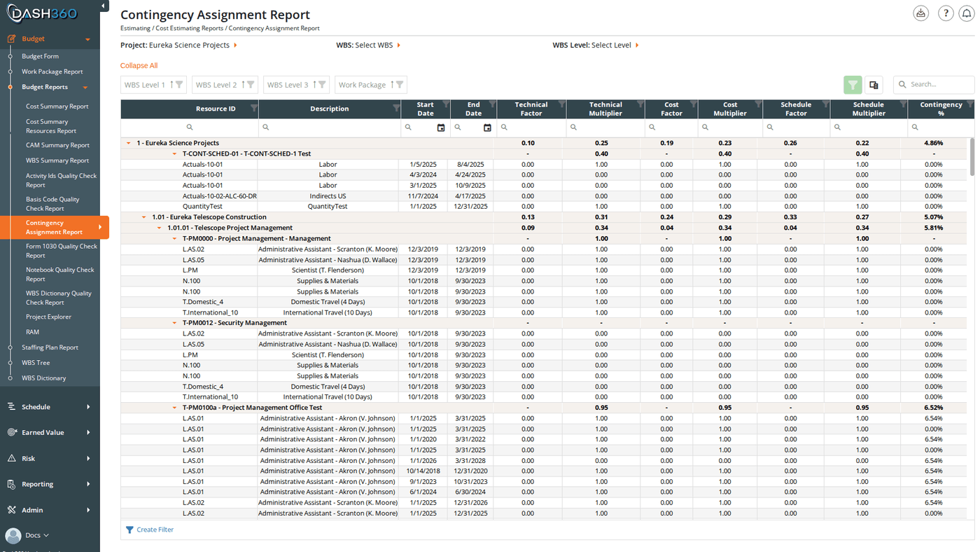Click the grid vertical scrollbar thumb
The height and width of the screenshot is (552, 980).
pyautogui.click(x=972, y=158)
